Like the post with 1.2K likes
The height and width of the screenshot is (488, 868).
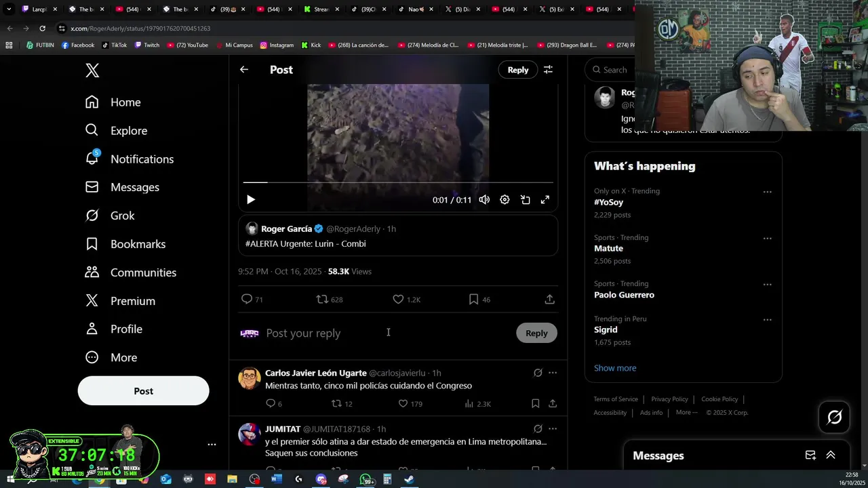(407, 299)
